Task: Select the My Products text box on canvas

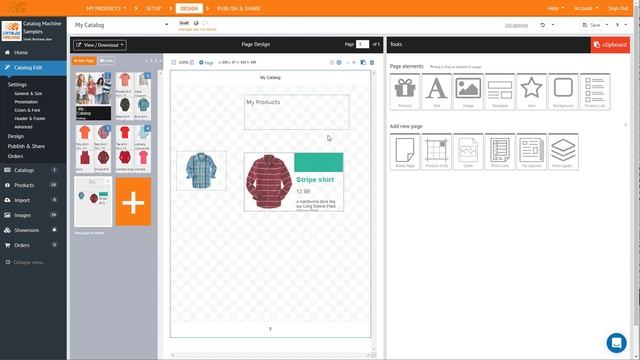Action: pyautogui.click(x=297, y=112)
